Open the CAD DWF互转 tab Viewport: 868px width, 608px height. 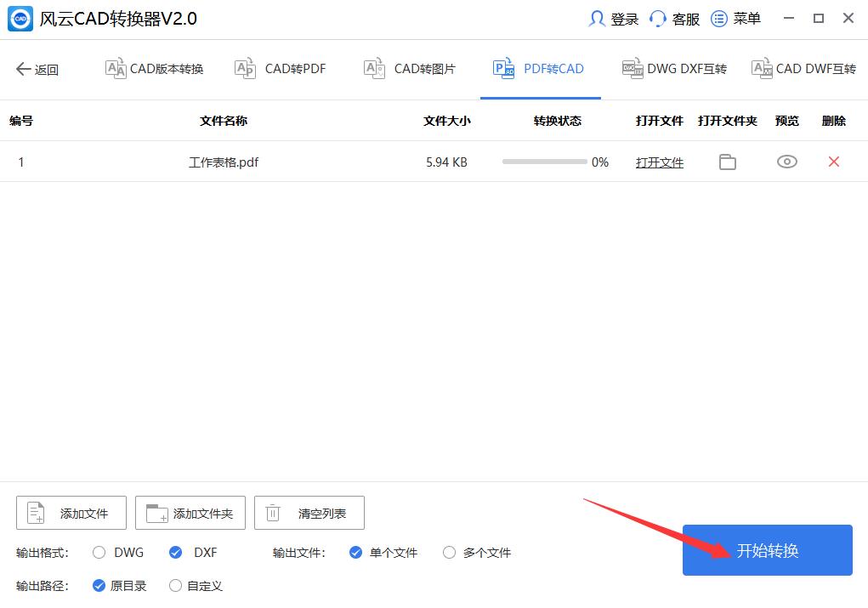pos(803,69)
